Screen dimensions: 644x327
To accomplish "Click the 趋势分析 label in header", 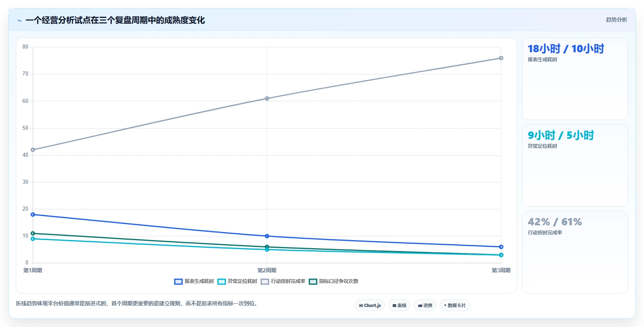I will [616, 20].
